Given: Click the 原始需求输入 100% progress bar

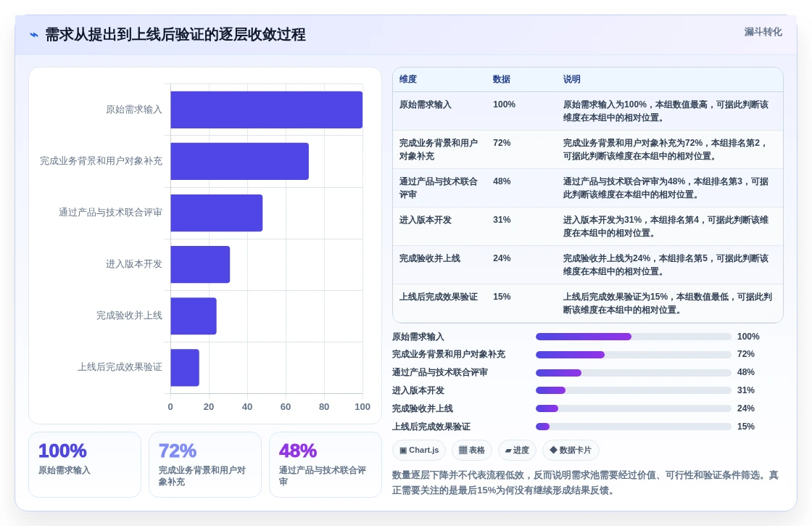Looking at the screenshot, I should (633, 337).
